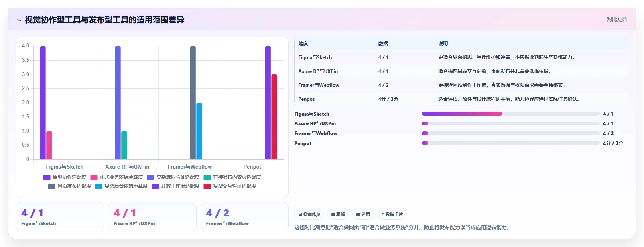Click the 4.0 y-axis tick label
This screenshot has height=247, width=644.
(x=26, y=46)
